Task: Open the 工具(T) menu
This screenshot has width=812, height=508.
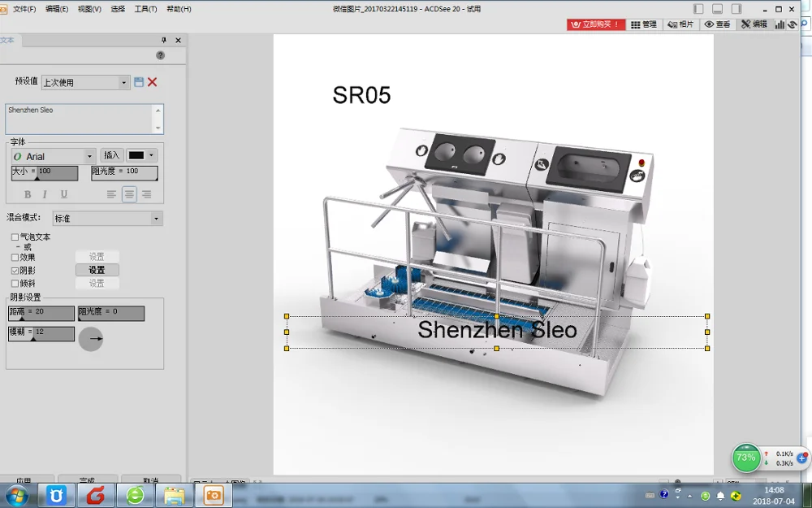Action: click(145, 9)
